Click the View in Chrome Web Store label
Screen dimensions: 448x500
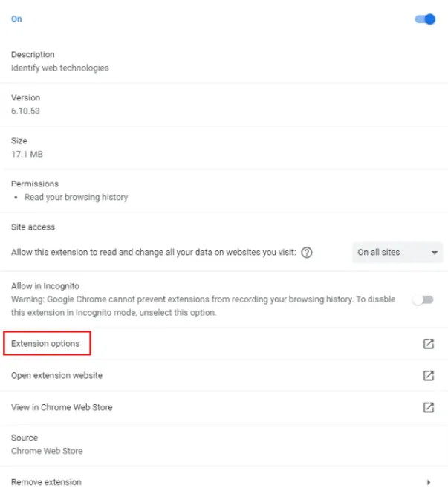[x=62, y=407]
